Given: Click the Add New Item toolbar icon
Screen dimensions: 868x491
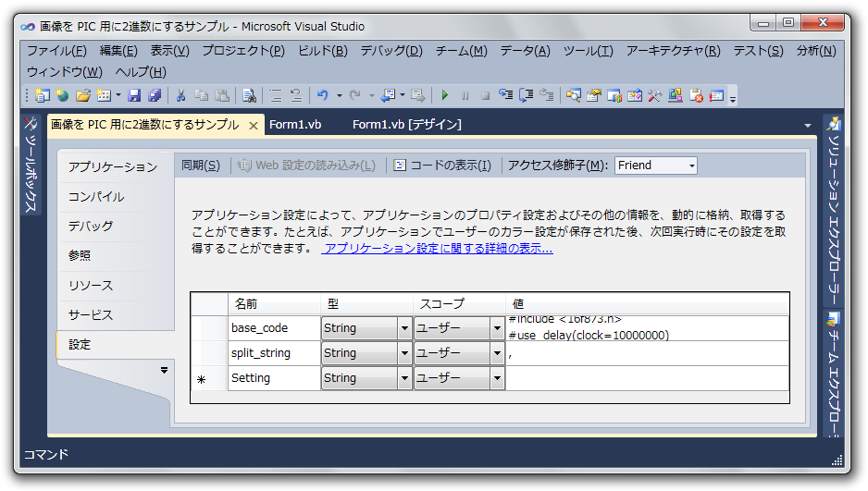Looking at the screenshot, I should (104, 95).
